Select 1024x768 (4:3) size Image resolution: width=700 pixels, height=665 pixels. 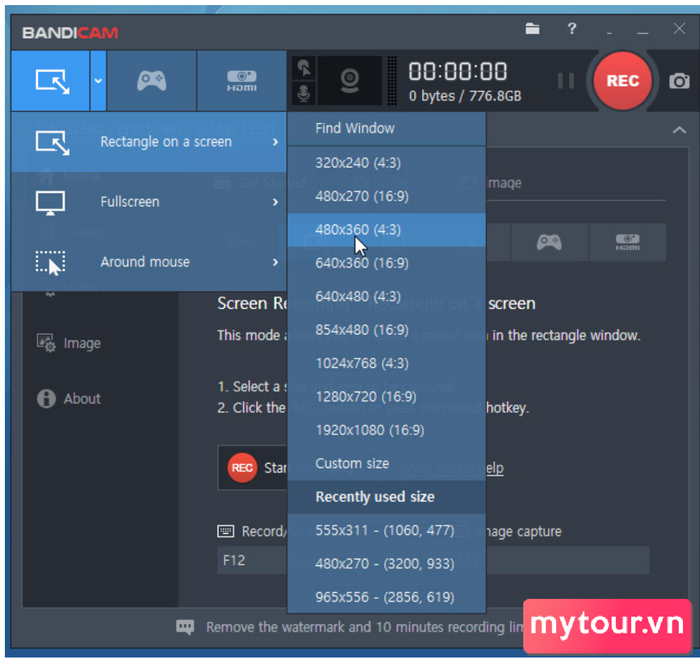(x=387, y=363)
